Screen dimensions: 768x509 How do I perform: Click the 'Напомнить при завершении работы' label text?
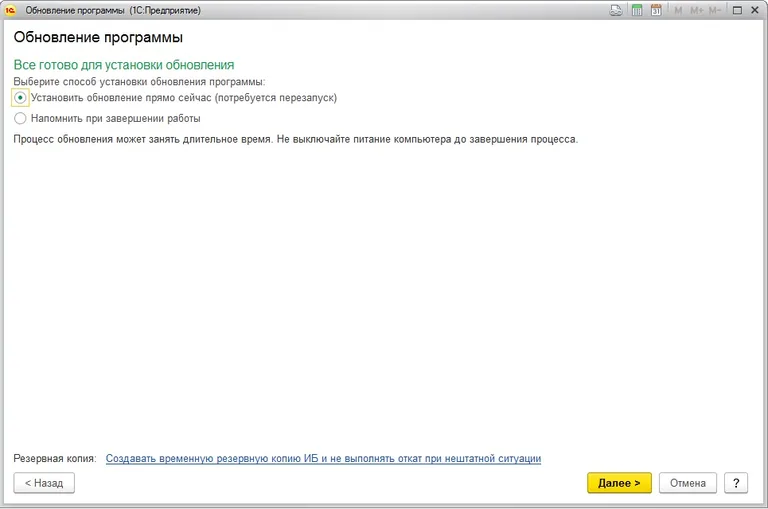click(115, 118)
